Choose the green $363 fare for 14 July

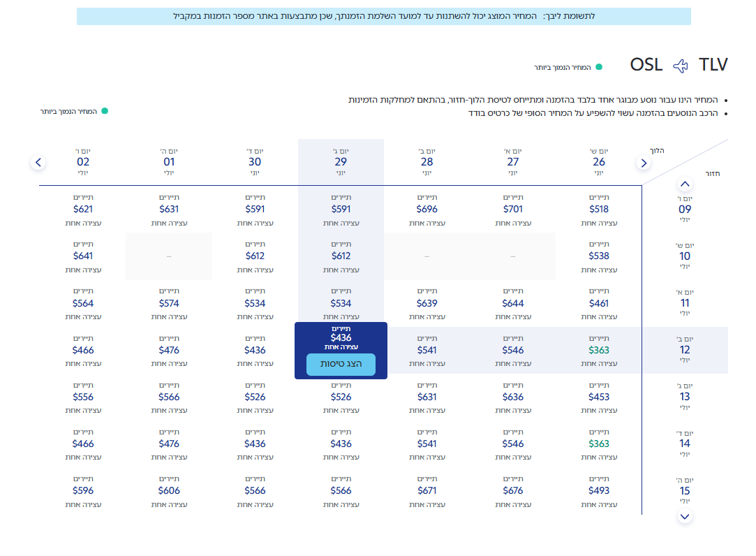599,444
